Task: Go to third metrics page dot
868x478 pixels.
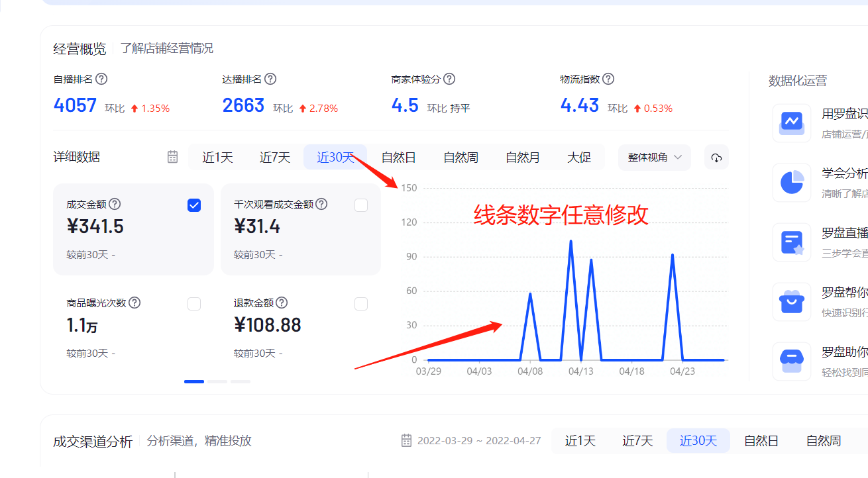Action: tap(241, 381)
